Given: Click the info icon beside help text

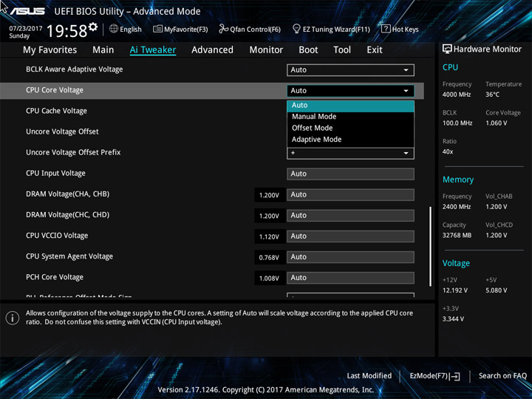Looking at the screenshot, I should pyautogui.click(x=13, y=318).
